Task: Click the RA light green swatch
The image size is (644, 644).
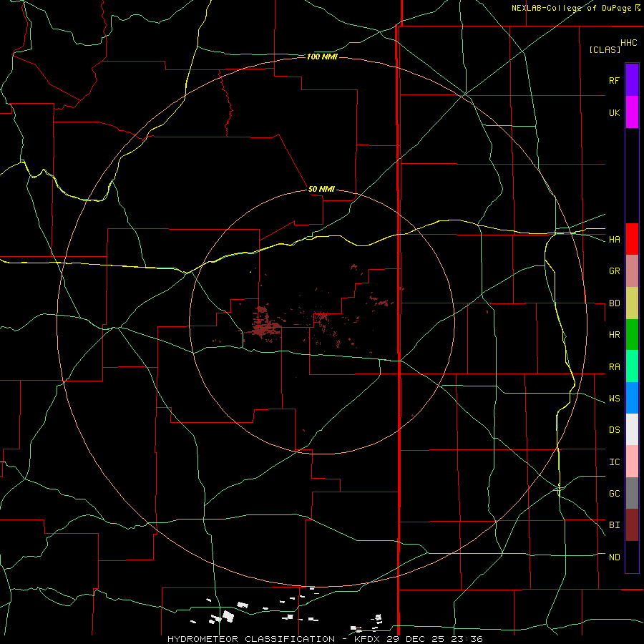Action: (x=632, y=366)
